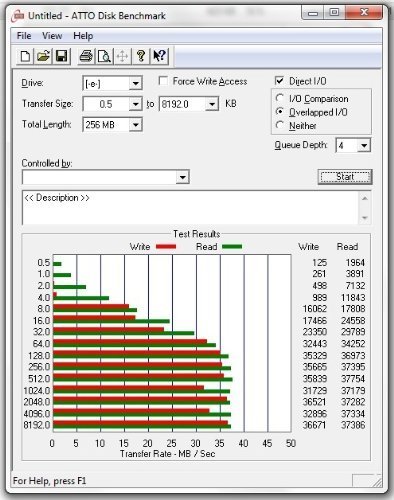Click the ATTO app icon in the title bar
The image size is (394, 500).
click(x=18, y=16)
